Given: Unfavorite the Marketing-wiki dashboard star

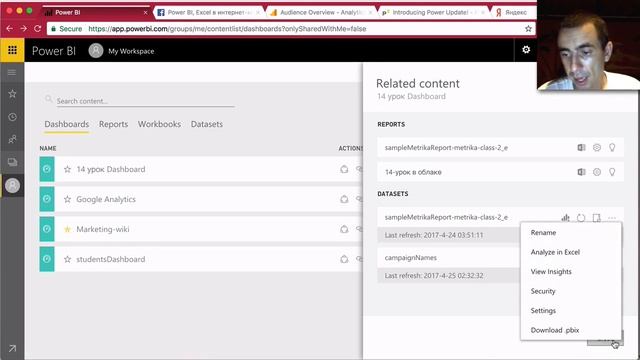Looking at the screenshot, I should pos(67,229).
